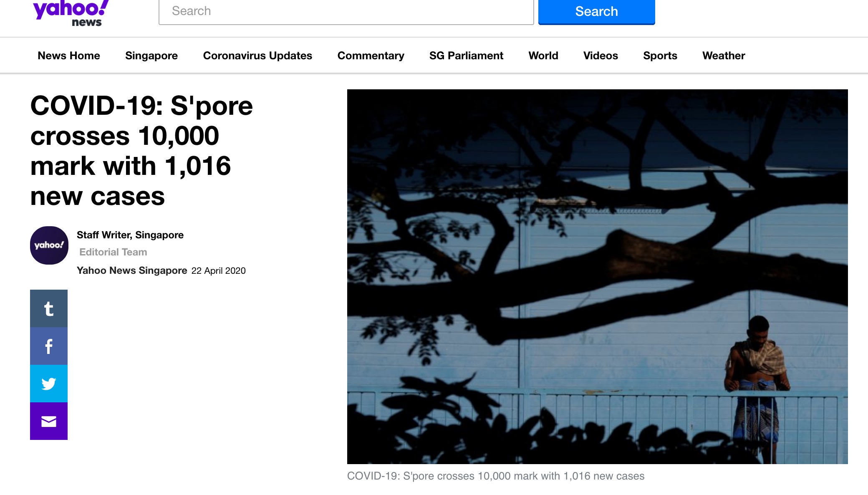Click the Yahoo News logo

click(x=71, y=13)
